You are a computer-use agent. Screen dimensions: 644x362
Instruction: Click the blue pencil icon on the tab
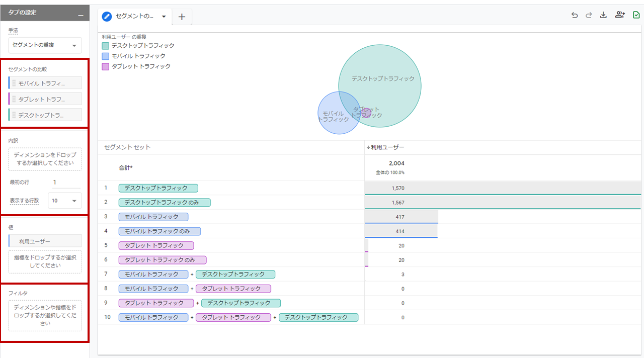click(x=106, y=16)
